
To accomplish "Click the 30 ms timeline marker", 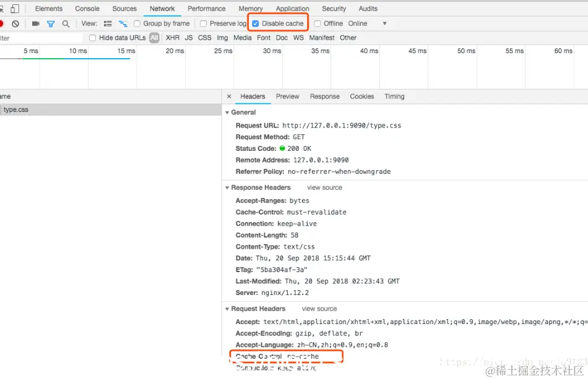I will pyautogui.click(x=272, y=51).
